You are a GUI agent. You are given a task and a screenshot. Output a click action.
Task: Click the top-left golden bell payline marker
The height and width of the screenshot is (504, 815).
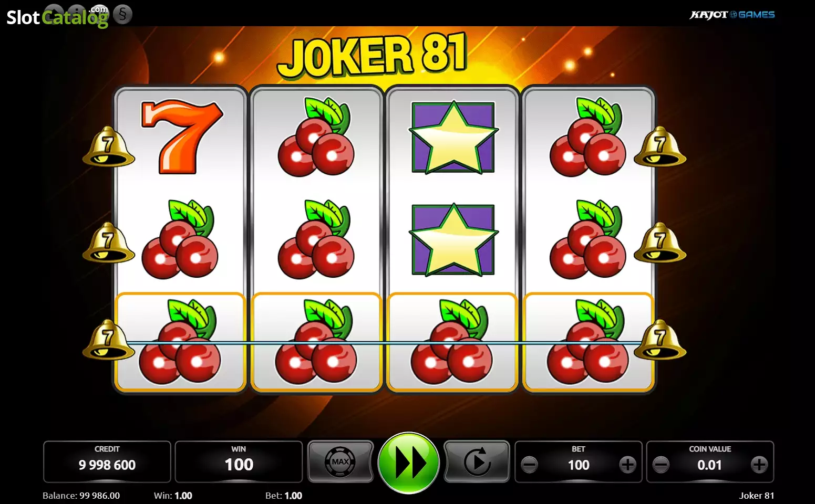108,146
